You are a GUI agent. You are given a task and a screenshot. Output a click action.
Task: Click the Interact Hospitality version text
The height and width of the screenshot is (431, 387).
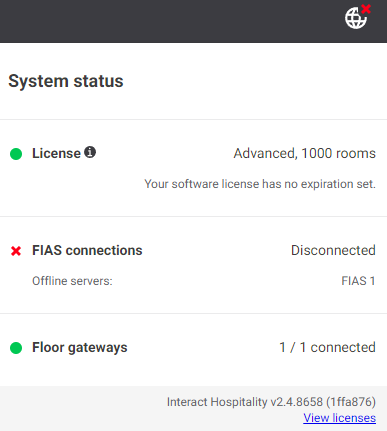pyautogui.click(x=271, y=402)
